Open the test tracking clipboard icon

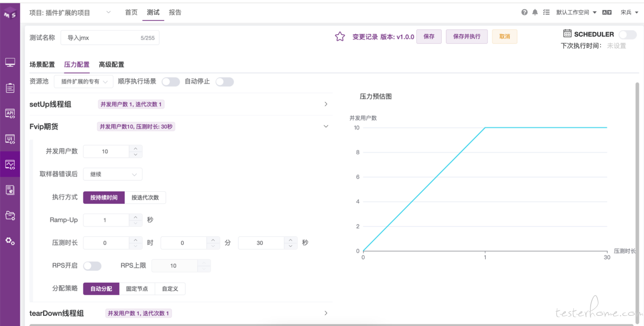click(x=10, y=88)
